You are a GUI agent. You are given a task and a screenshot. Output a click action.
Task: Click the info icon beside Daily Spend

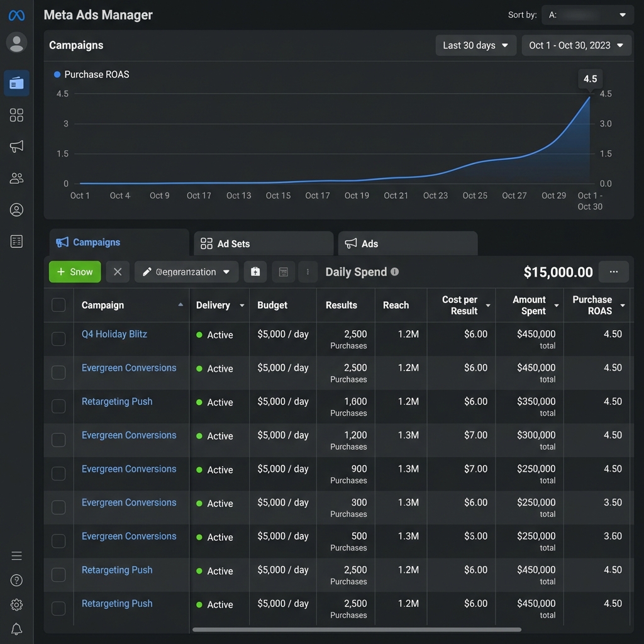pos(394,272)
